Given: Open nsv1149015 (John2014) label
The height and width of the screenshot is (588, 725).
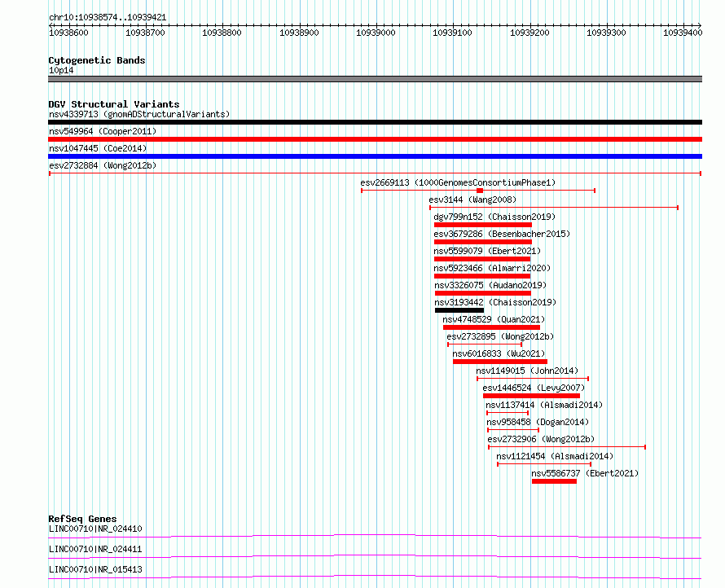Looking at the screenshot, I should (x=527, y=371).
